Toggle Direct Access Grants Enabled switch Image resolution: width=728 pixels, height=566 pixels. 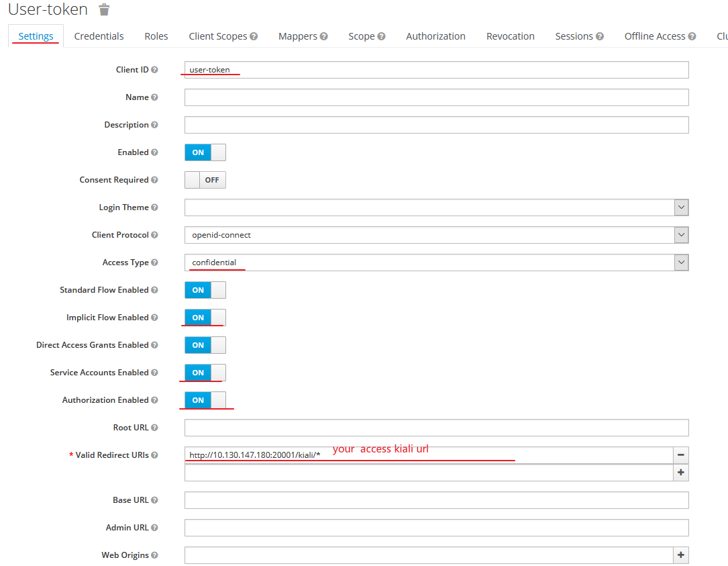[205, 345]
